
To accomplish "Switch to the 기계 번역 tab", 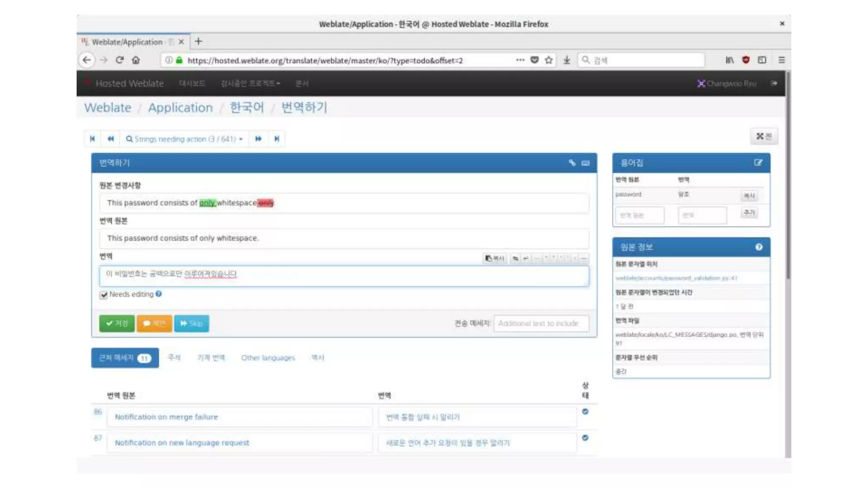I will [x=211, y=358].
